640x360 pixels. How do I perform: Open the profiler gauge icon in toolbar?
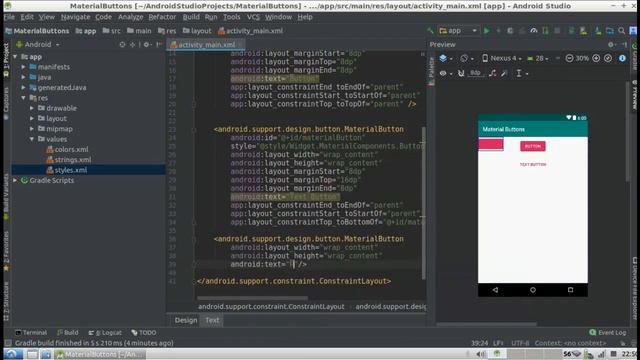[x=533, y=31]
